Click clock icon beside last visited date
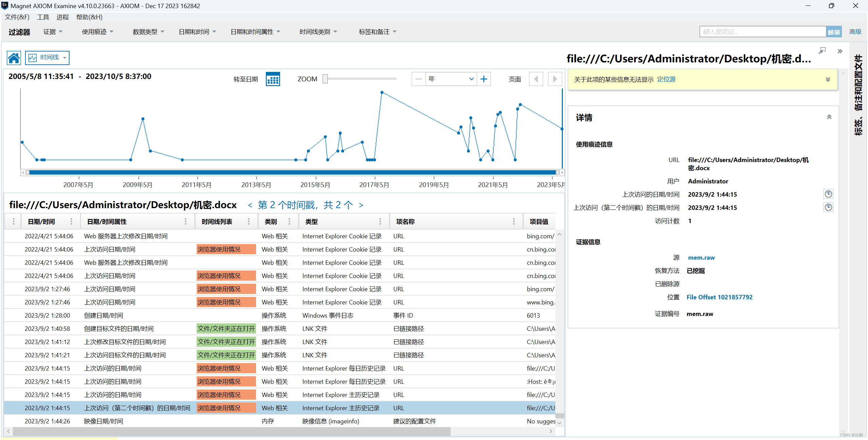868x440 pixels. pos(828,194)
